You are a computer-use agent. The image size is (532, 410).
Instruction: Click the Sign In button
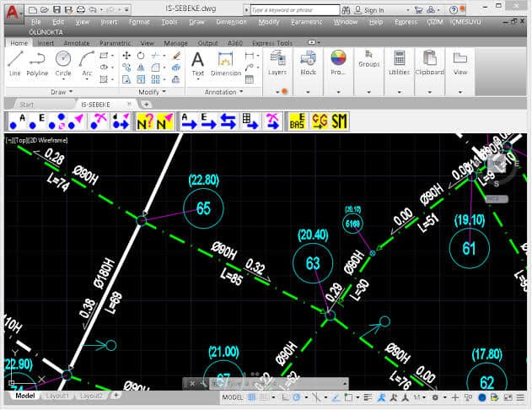click(373, 10)
